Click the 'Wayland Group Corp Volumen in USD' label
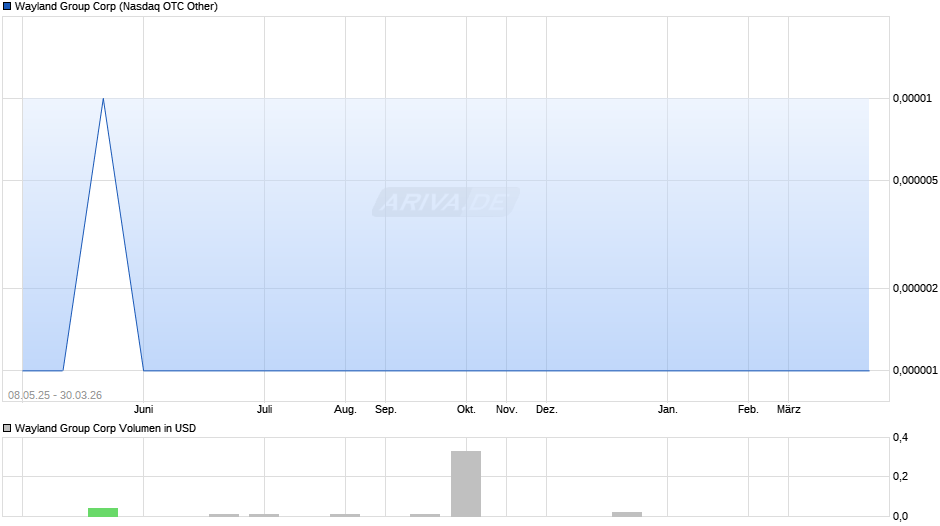Image resolution: width=940 pixels, height=526 pixels. pos(106,428)
